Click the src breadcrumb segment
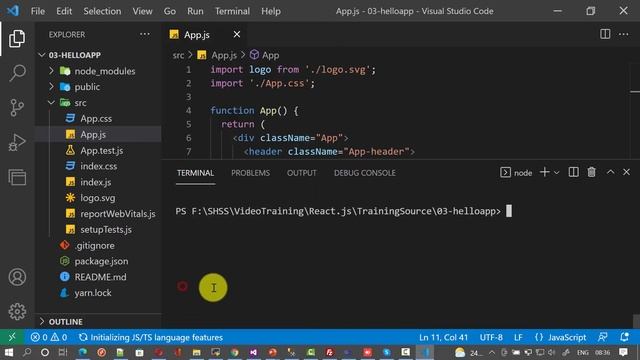The height and width of the screenshot is (360, 640). click(x=178, y=55)
